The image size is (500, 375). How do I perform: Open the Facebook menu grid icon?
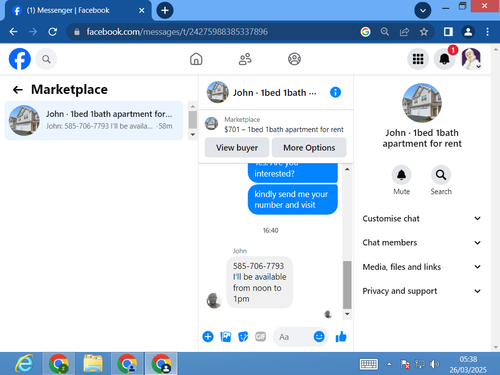[418, 59]
